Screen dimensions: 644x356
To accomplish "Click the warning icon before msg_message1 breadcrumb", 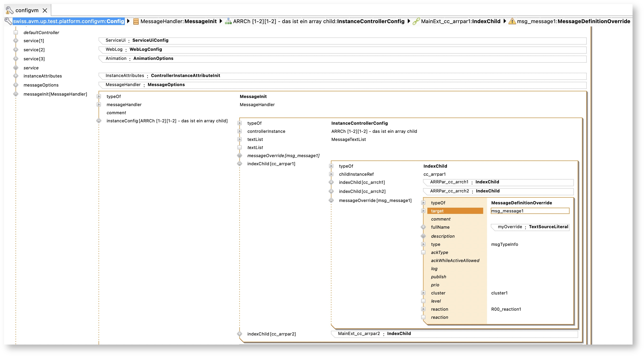I will click(512, 21).
